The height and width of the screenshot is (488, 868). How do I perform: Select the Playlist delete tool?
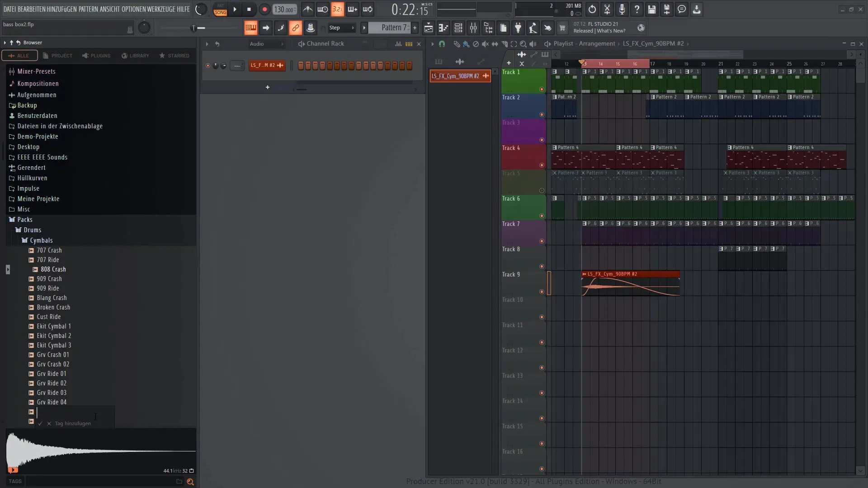click(476, 44)
